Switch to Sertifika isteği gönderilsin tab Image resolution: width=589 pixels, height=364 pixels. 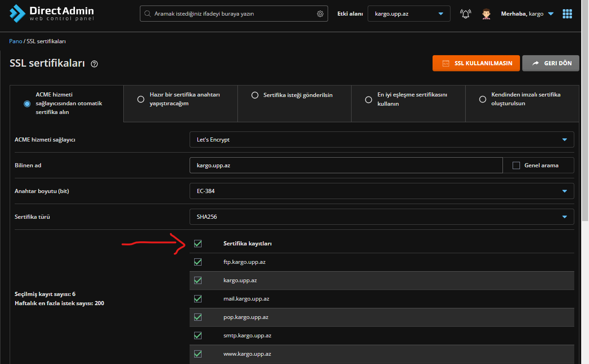point(254,95)
